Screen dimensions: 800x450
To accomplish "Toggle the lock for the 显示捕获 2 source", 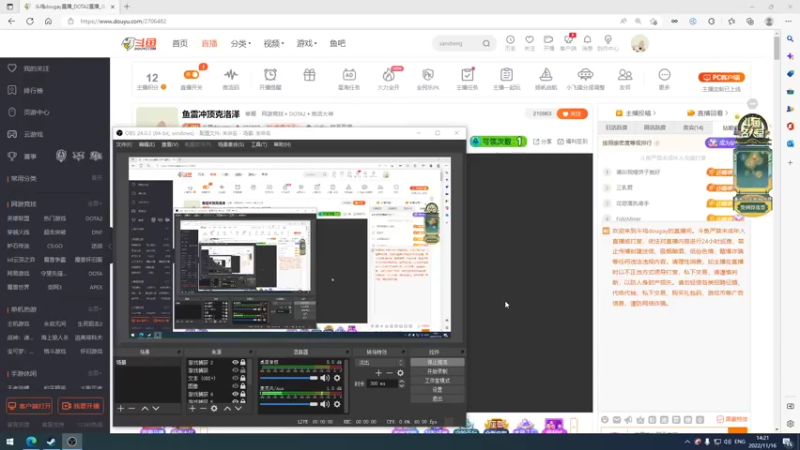I will pos(243,362).
